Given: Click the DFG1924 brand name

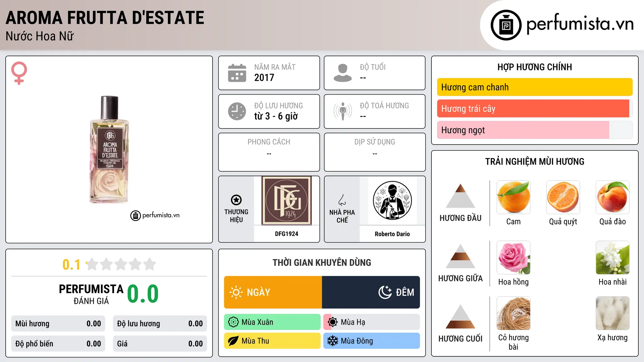Looking at the screenshot, I should tap(287, 234).
